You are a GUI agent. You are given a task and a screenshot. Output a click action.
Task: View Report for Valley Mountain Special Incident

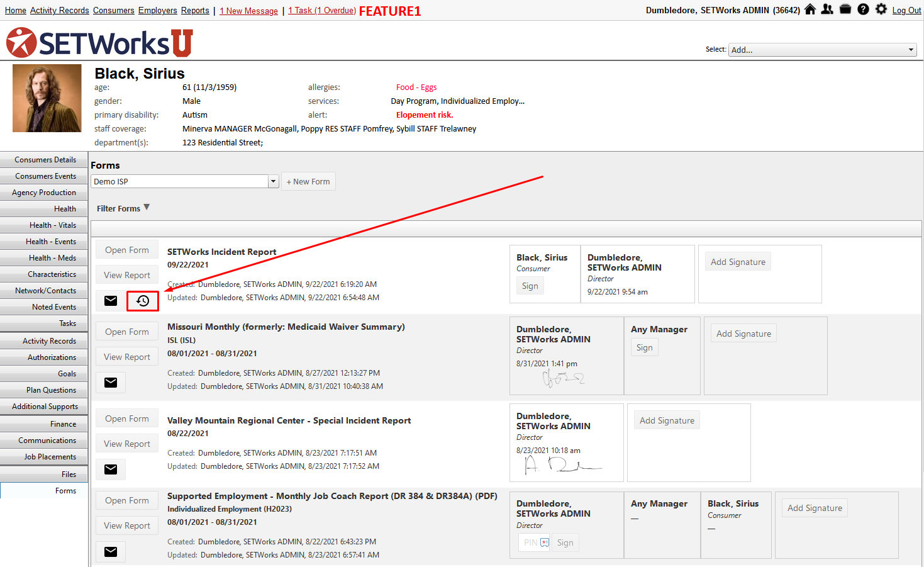click(x=127, y=444)
